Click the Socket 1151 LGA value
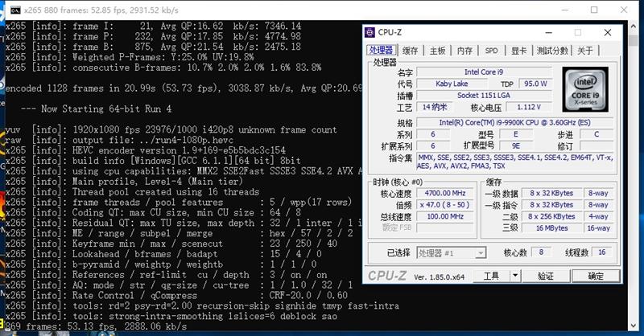The height and width of the screenshot is (336, 644). 484,95
